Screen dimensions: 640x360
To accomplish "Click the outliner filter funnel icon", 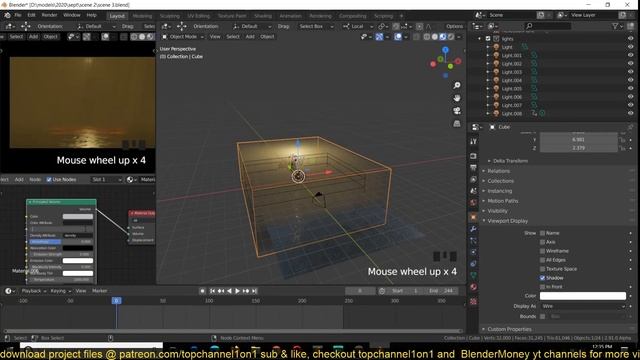I will pyautogui.click(x=615, y=26).
